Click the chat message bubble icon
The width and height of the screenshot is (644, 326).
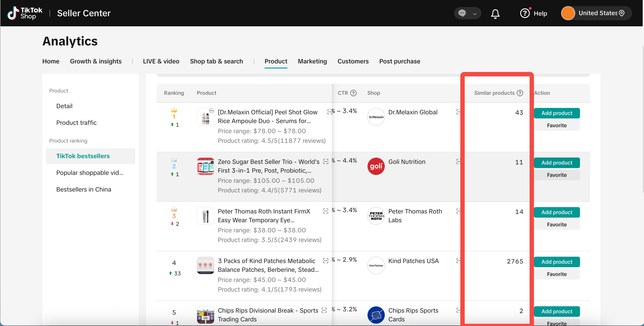pyautogui.click(x=462, y=13)
